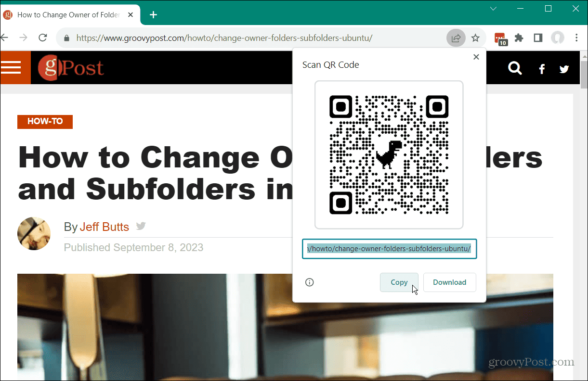
Task: Open the site search magnifier
Action: (515, 69)
